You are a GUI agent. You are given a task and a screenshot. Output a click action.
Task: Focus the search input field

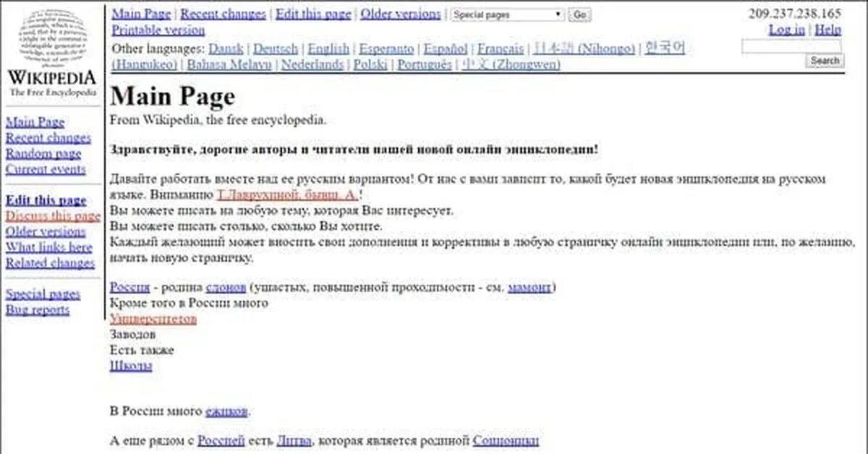(791, 46)
